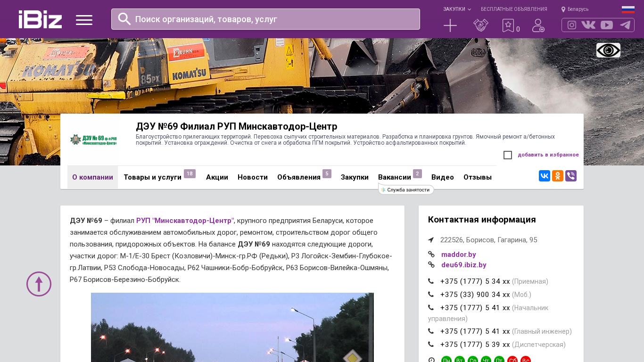Click the address '222526, Борисов, Гагарина, 95'
The image size is (644, 362).
[489, 240]
